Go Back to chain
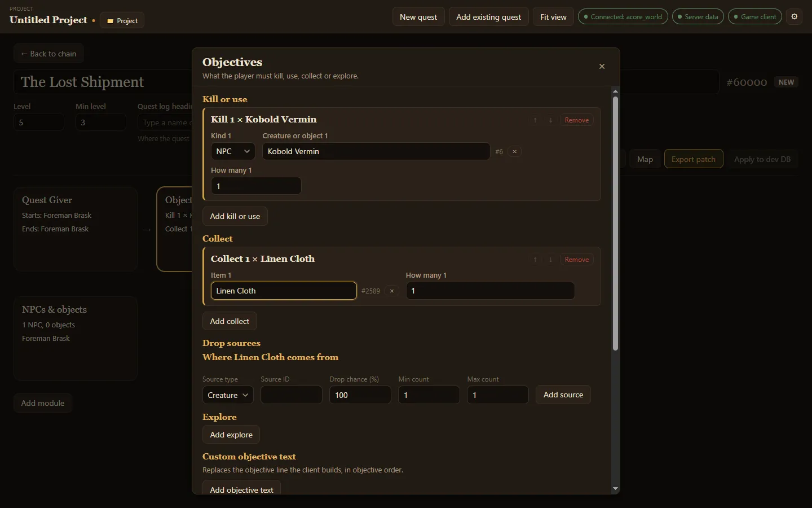812x508 pixels. (48, 54)
